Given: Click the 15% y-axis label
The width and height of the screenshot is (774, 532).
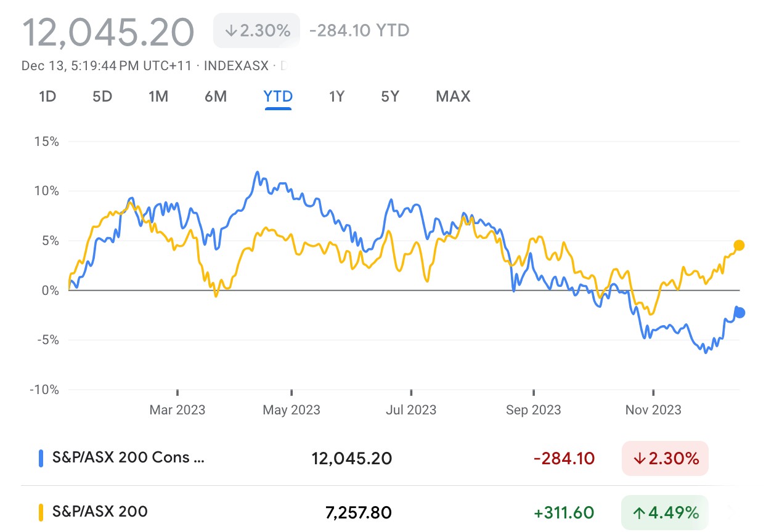Looking at the screenshot, I should click(47, 142).
